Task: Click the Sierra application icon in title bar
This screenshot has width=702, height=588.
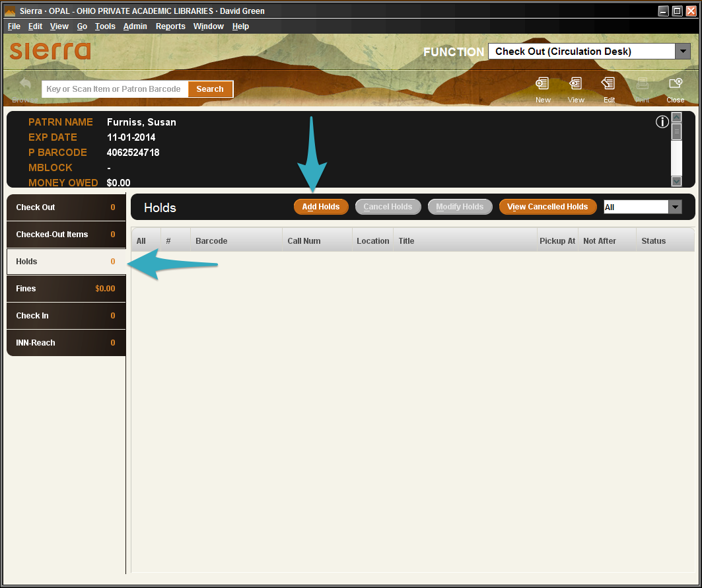Action: tap(10, 11)
